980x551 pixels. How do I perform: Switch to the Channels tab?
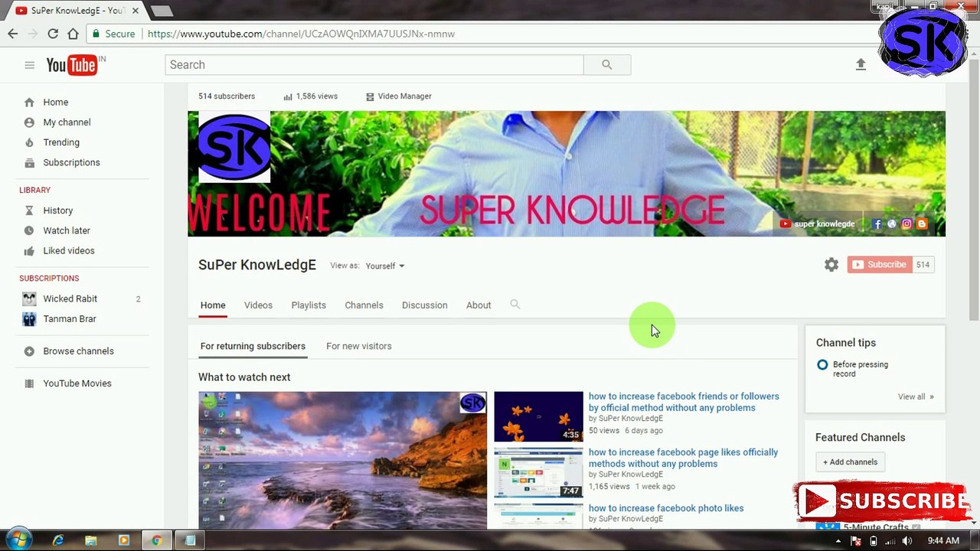[x=364, y=305]
